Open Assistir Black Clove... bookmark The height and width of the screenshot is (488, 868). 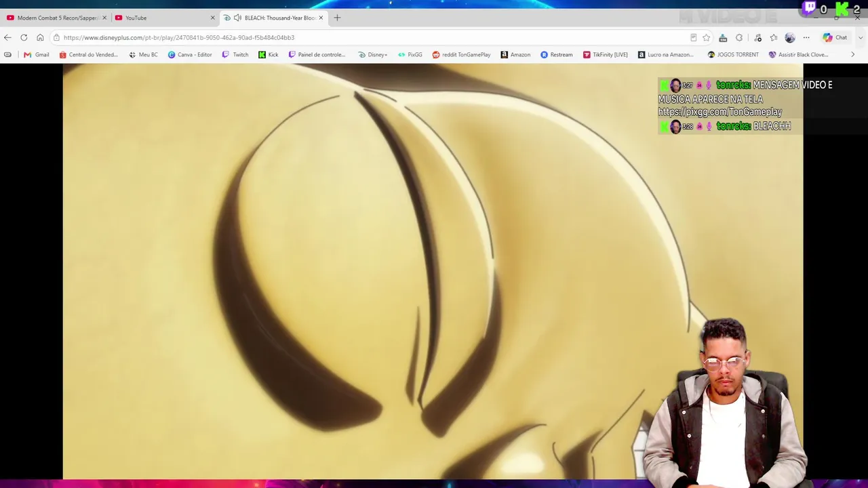798,54
